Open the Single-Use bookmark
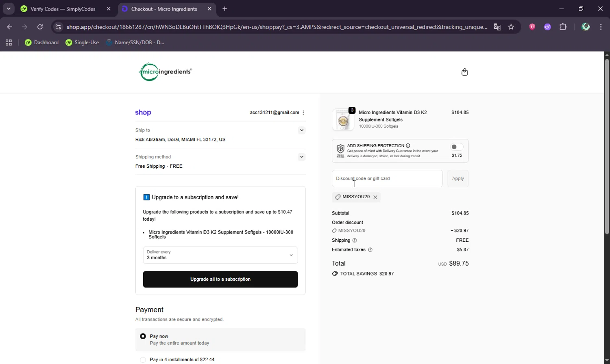Screen dimensions: 610x364 (x=82, y=42)
